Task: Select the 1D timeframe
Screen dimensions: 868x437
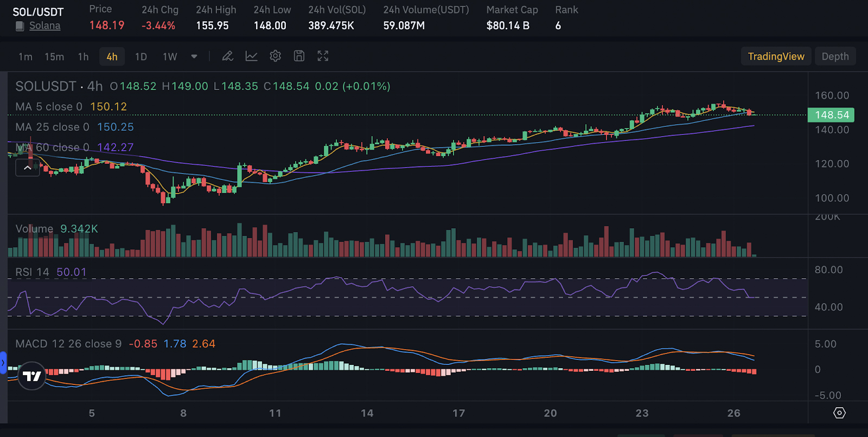Action: (x=141, y=57)
